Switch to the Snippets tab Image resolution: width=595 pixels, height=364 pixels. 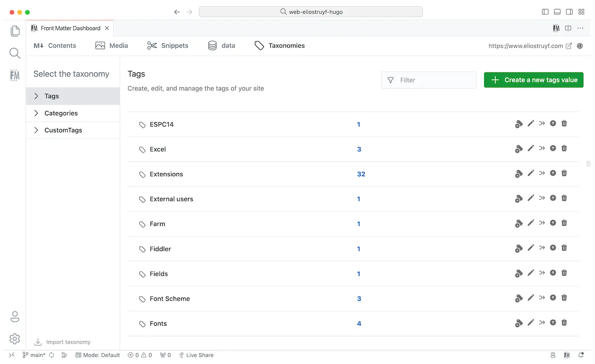[168, 46]
